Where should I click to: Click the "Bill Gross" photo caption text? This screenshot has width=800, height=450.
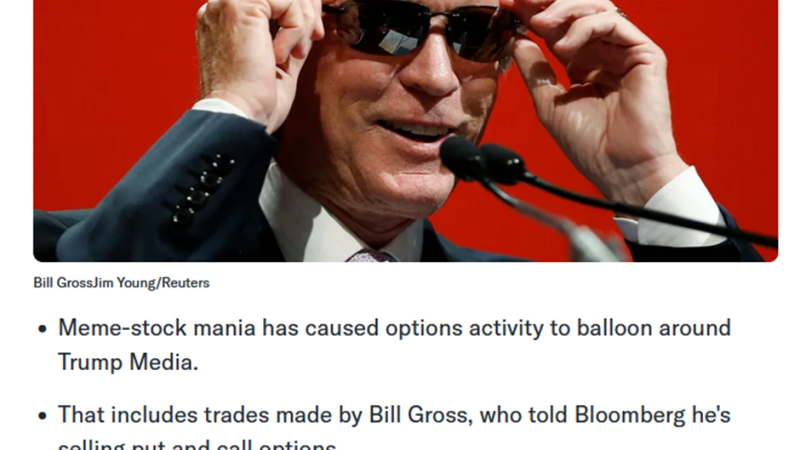coord(63,283)
